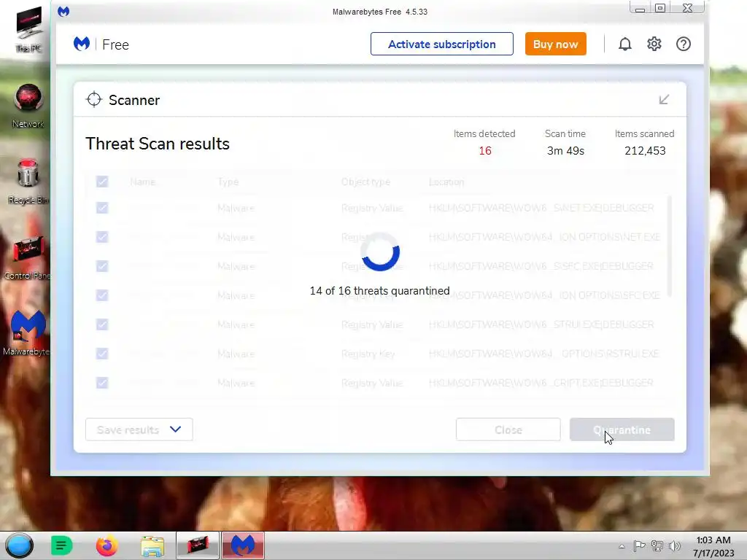
Task: Open File Explorer from the taskbar
Action: [x=152, y=545]
